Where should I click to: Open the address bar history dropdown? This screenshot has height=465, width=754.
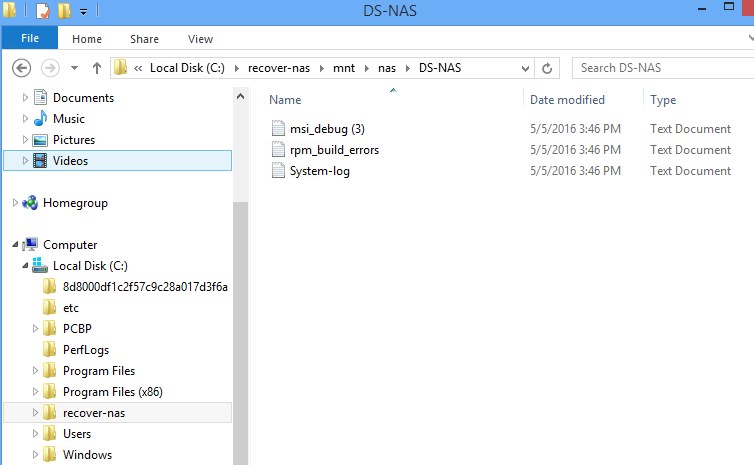pyautogui.click(x=525, y=68)
